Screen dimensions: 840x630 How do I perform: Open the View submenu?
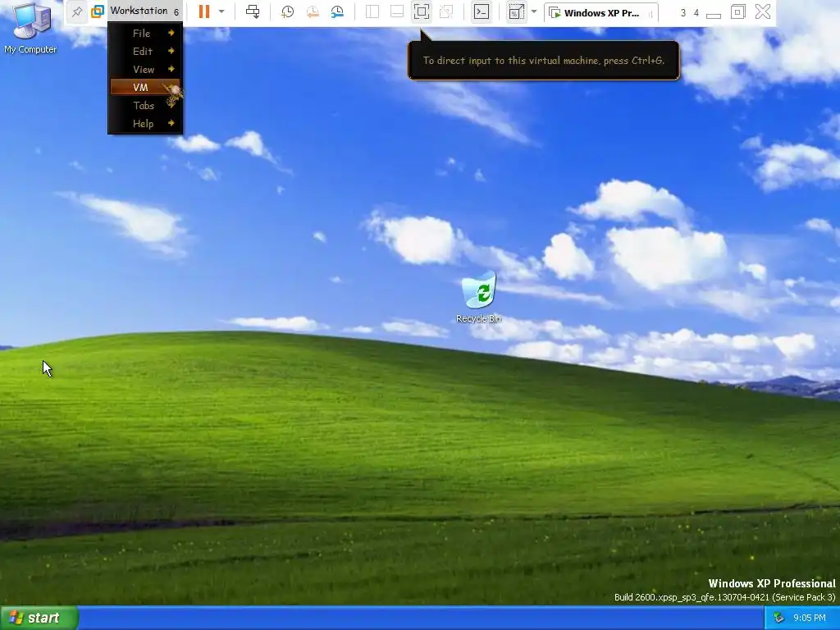(x=145, y=70)
